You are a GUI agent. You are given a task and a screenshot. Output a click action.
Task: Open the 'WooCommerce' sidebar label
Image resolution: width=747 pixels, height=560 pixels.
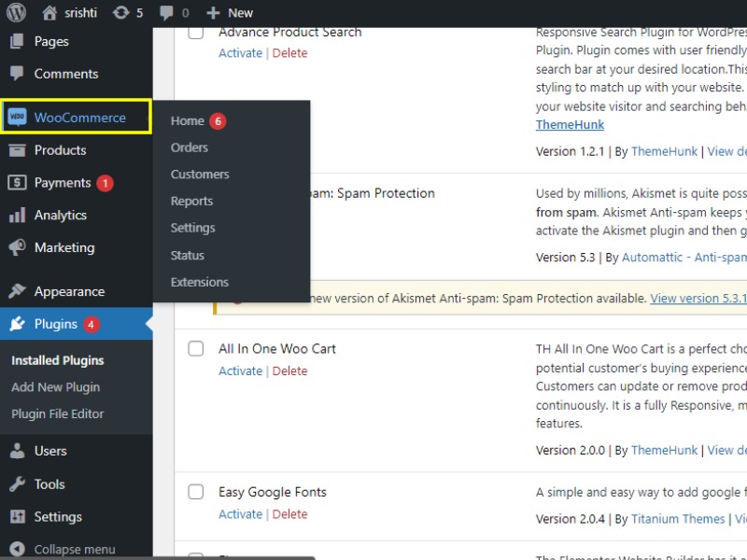click(x=80, y=118)
